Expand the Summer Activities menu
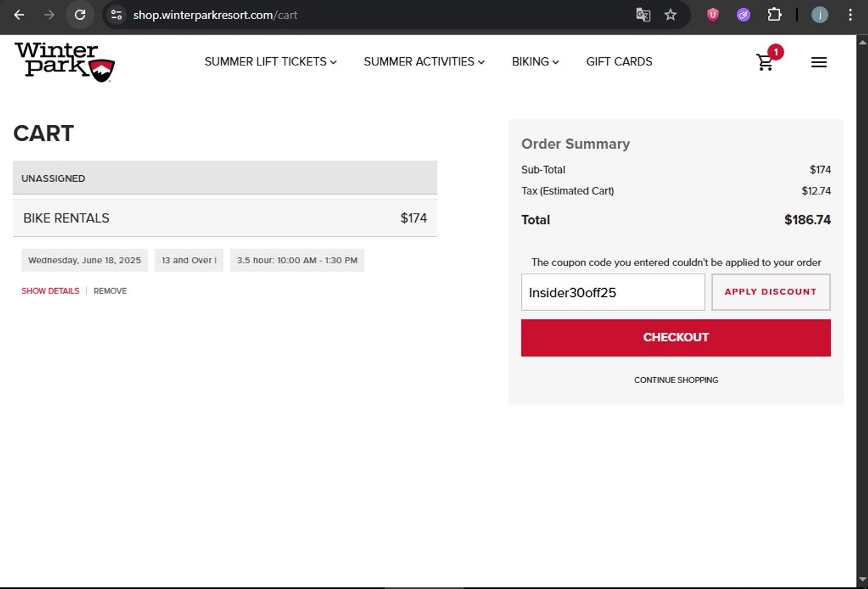This screenshot has width=868, height=589. coord(424,62)
